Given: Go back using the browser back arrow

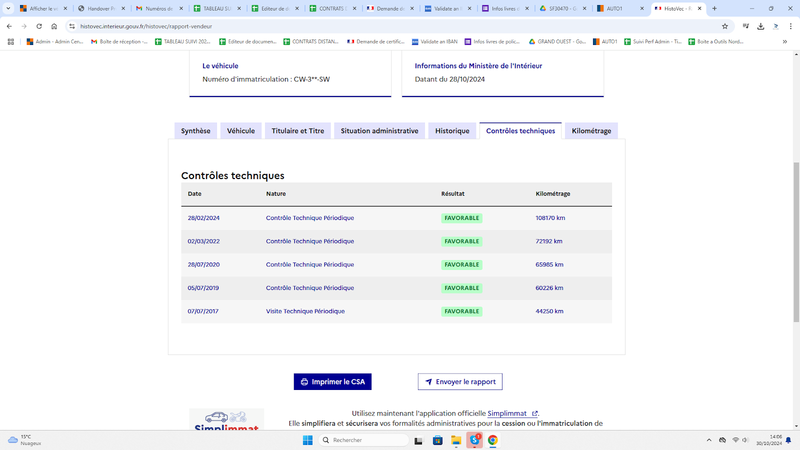Looking at the screenshot, I should (9, 27).
